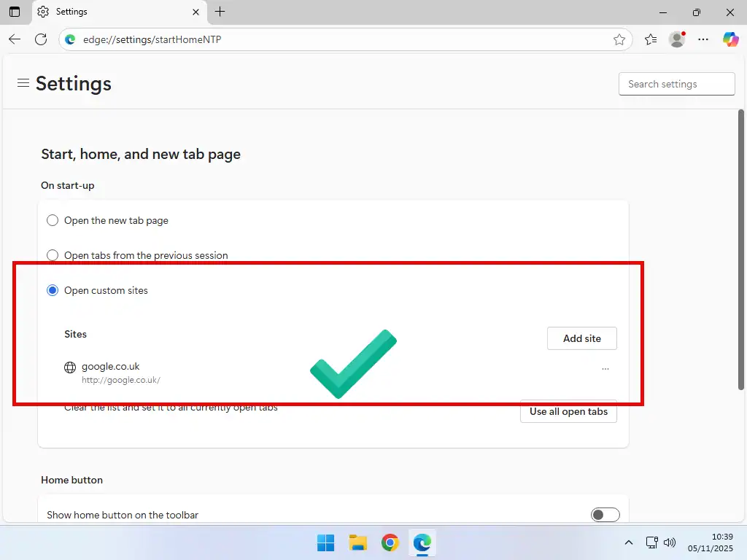The height and width of the screenshot is (560, 747).
Task: Open Copilot from the toolbar
Action: tap(730, 39)
